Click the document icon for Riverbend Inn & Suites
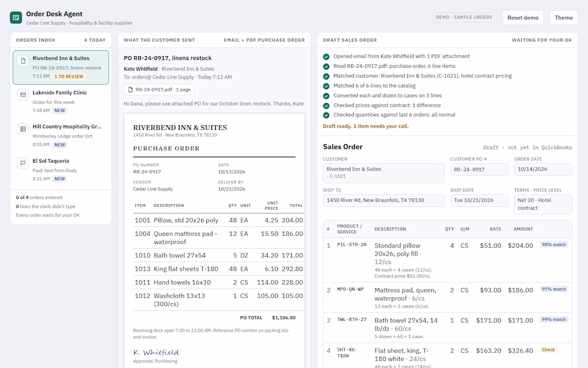Screen dimensions: 588x368 (23, 61)
